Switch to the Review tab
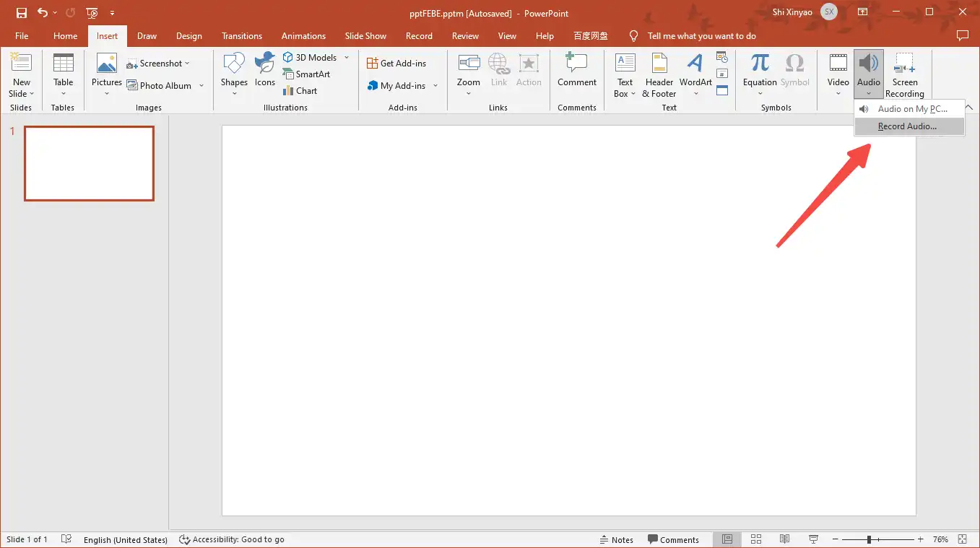This screenshot has height=548, width=980. point(465,36)
